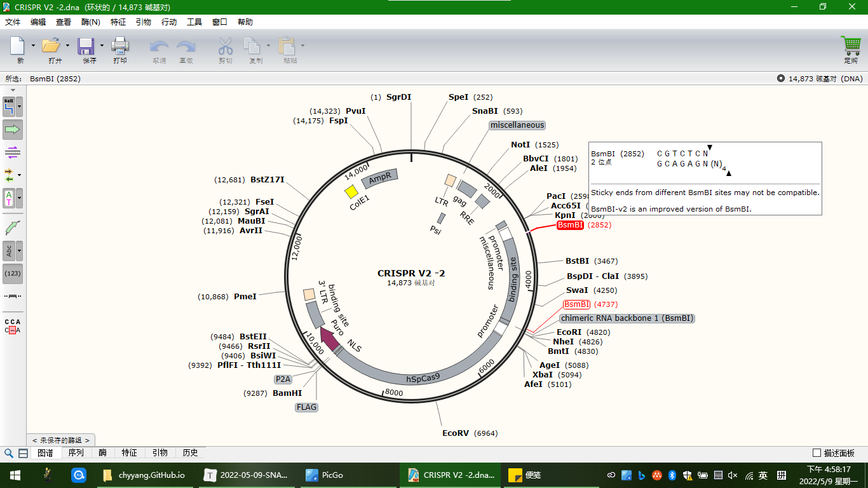Viewport: 868px width, 488px height.
Task: Create a new file with 新 icon
Action: click(x=18, y=46)
